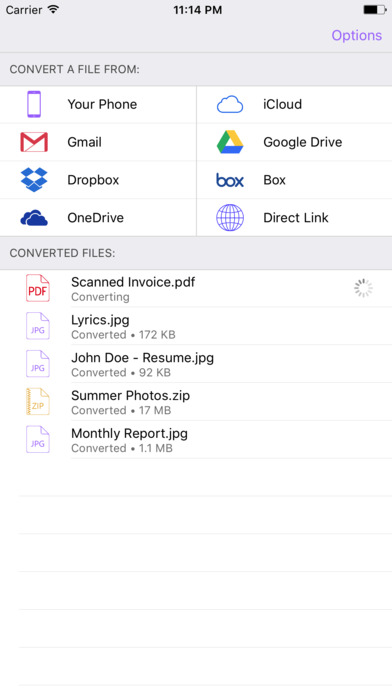Tap the PDF icon for Scanned Invoice

[37, 288]
